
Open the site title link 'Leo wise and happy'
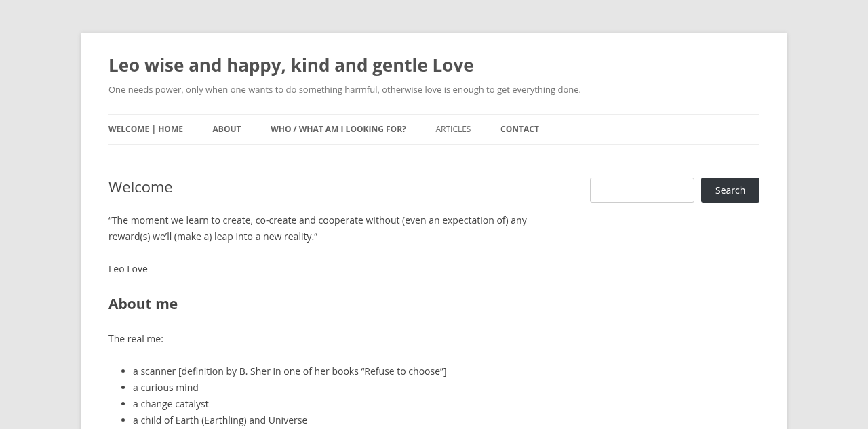coord(291,65)
